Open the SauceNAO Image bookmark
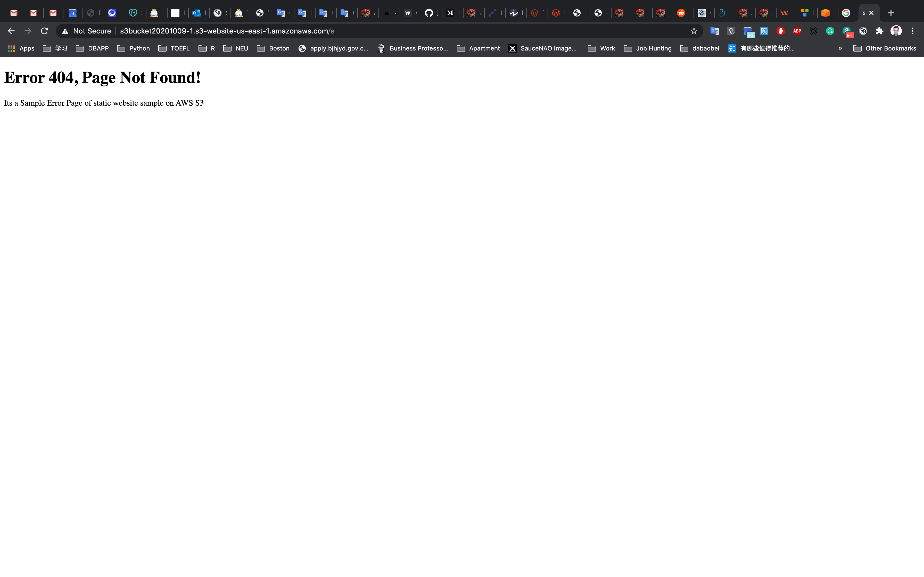The width and height of the screenshot is (924, 577). click(x=542, y=48)
